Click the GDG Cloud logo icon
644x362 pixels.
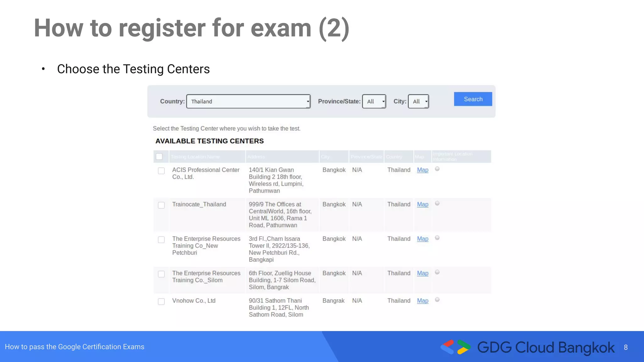tap(455, 347)
